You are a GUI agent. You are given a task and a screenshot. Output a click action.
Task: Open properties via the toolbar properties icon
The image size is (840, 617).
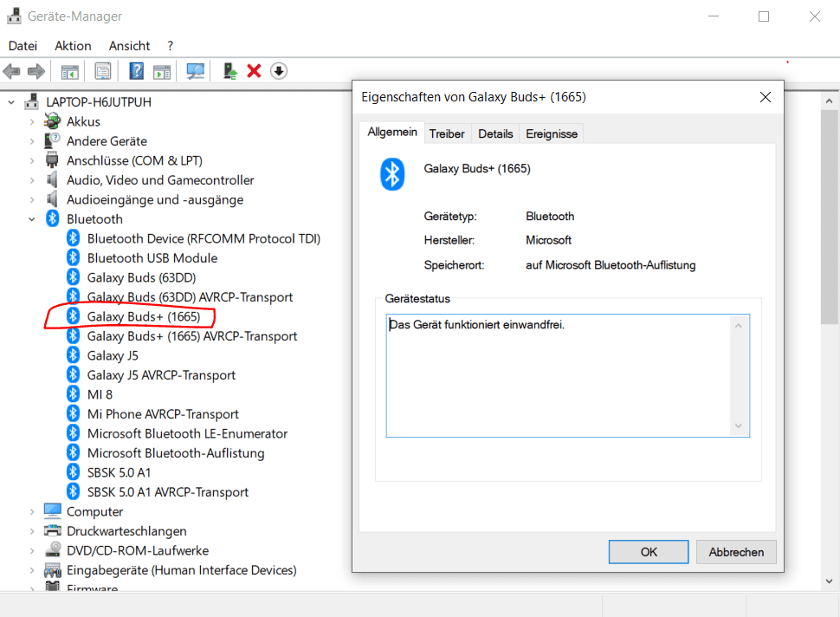pyautogui.click(x=103, y=71)
